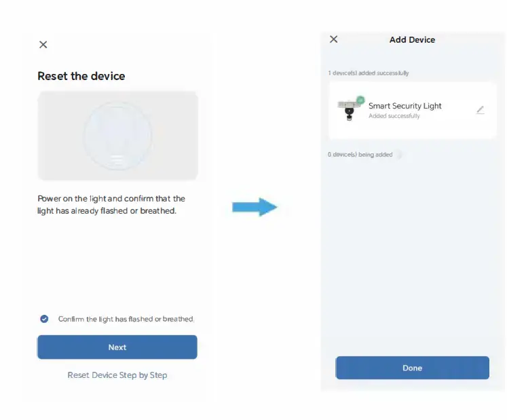The width and height of the screenshot is (507, 420).
Task: Tap the '1 device(s) added successfully' label
Action: (x=369, y=73)
